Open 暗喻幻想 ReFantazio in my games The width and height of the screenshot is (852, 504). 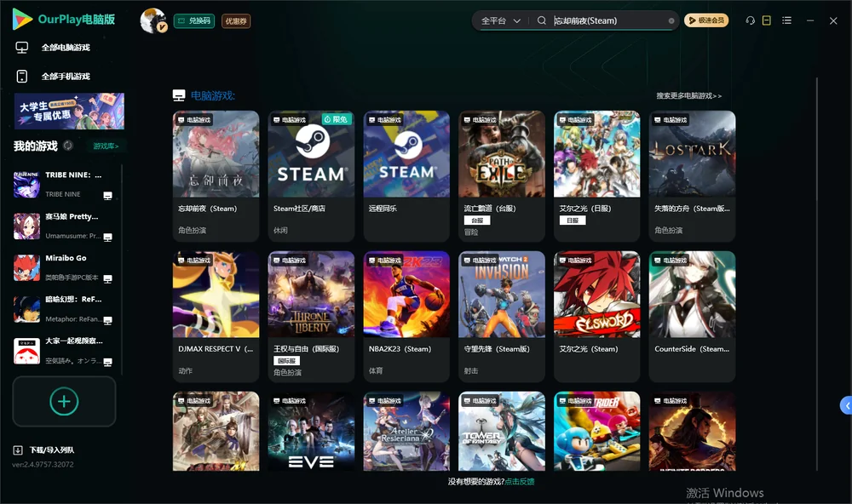click(63, 309)
